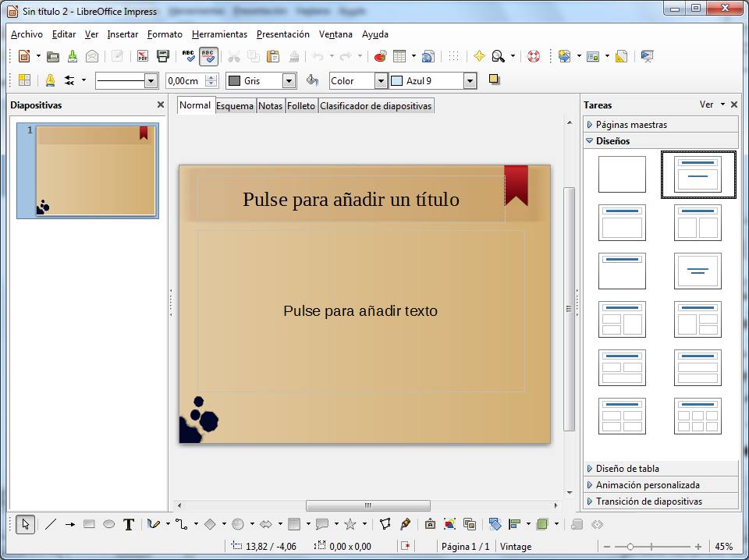Switch to the Esquema tab
The height and width of the screenshot is (560, 749).
click(x=235, y=105)
